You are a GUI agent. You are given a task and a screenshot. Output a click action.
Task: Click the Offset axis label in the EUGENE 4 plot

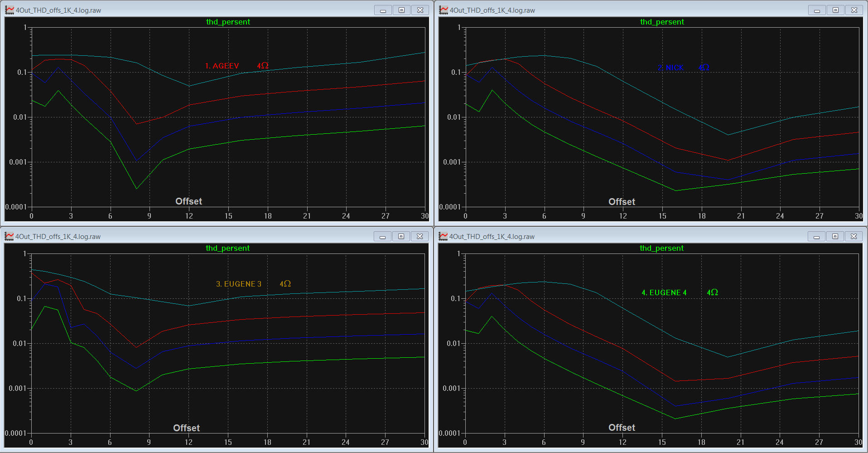click(622, 428)
